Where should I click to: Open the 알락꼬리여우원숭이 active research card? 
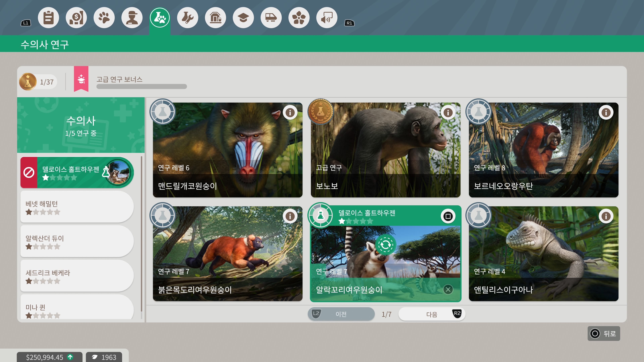[x=386, y=254]
